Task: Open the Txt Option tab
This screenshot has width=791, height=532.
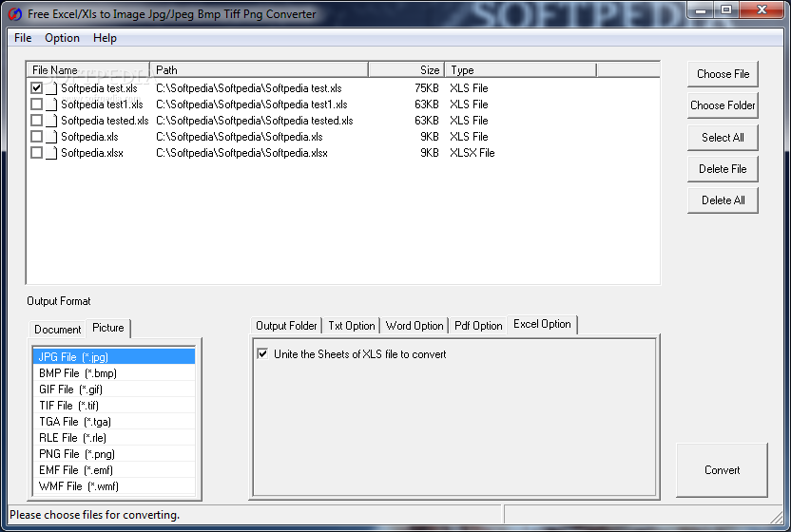Action: coord(352,326)
